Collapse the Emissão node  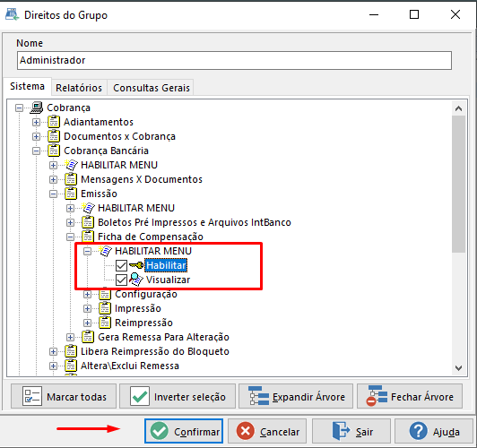tap(53, 194)
